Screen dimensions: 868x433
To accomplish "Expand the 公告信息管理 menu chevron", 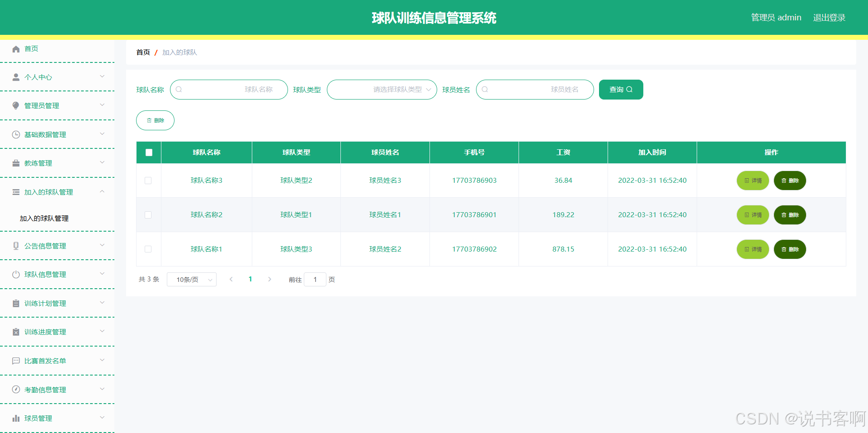I will click(x=102, y=245).
